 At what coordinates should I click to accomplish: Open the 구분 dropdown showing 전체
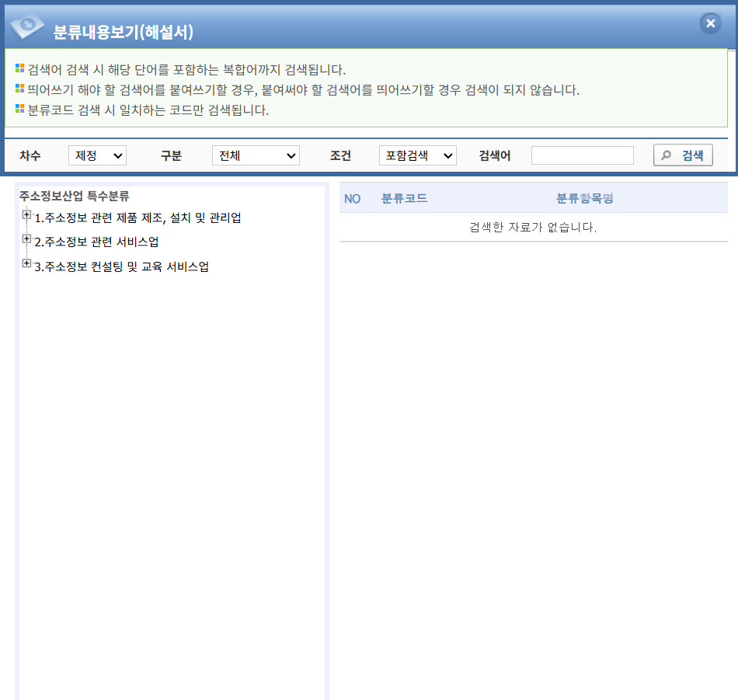coord(256,155)
